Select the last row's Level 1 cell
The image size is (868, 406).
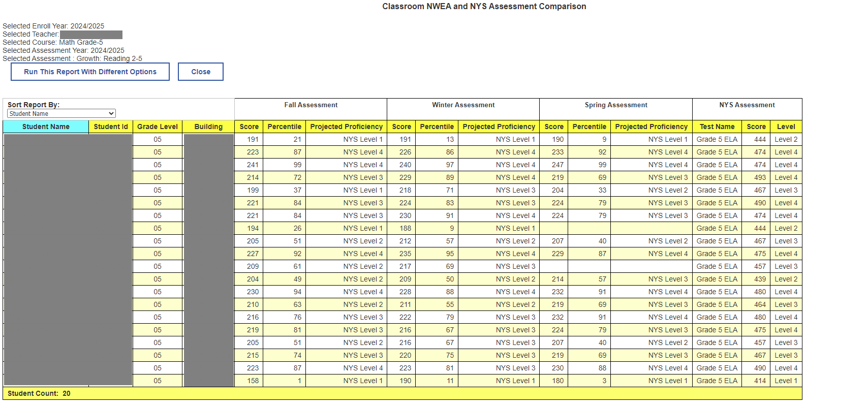click(x=786, y=381)
